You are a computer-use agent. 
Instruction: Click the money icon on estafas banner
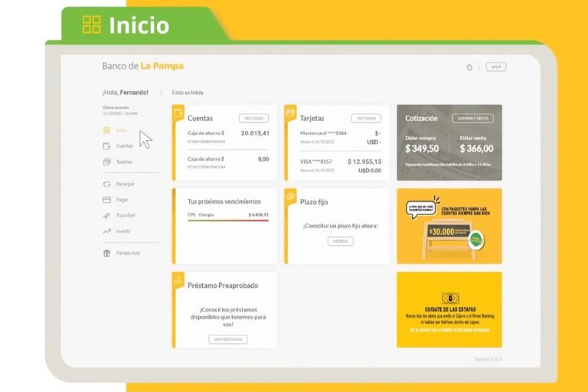[x=450, y=299]
